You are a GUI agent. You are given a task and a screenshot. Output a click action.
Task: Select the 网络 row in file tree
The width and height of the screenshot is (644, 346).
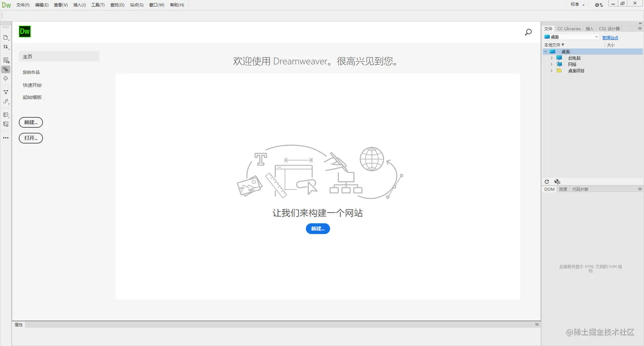[x=593, y=64]
